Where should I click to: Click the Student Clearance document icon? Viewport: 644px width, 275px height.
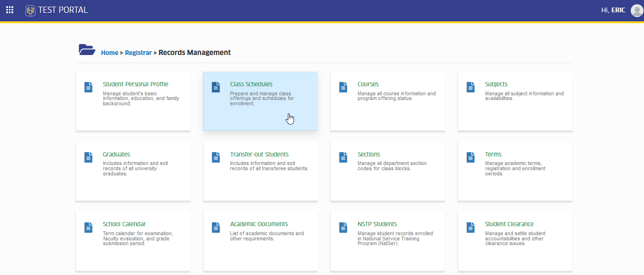pyautogui.click(x=470, y=227)
